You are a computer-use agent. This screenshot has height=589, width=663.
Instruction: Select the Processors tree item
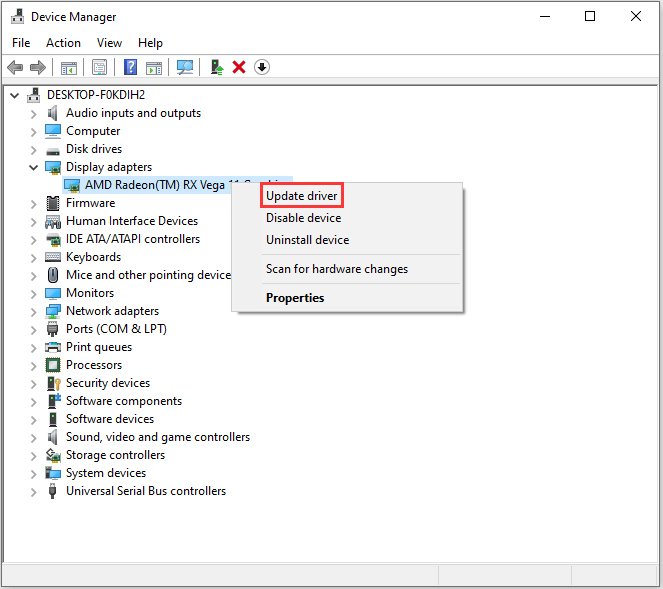94,365
